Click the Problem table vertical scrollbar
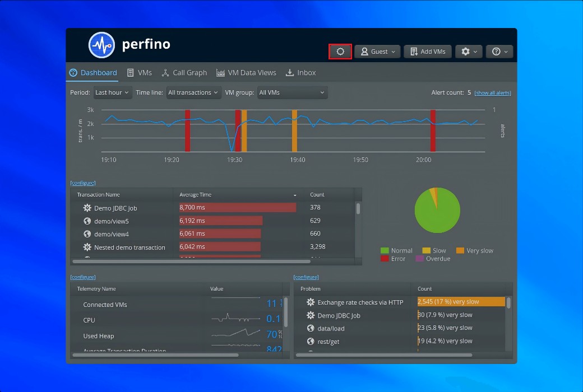This screenshot has width=583, height=392. [x=508, y=303]
